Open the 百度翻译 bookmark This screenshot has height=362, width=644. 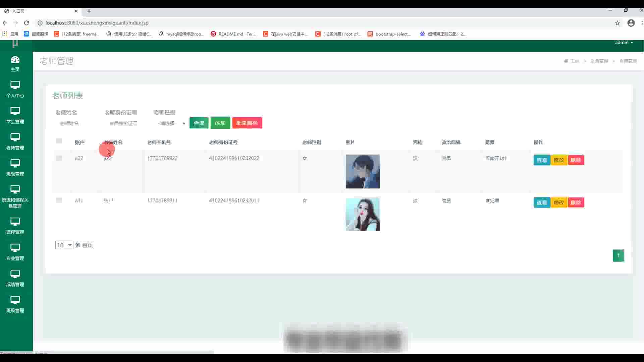pos(36,34)
